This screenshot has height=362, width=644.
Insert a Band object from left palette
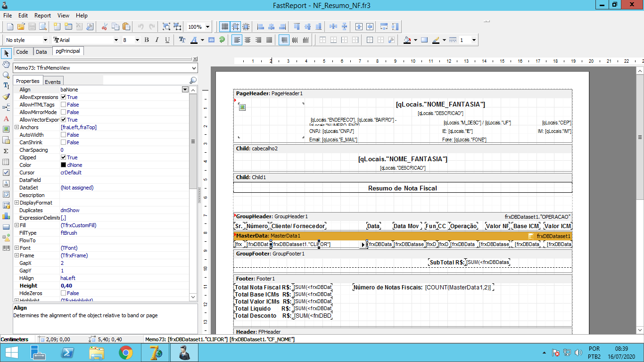(6, 107)
